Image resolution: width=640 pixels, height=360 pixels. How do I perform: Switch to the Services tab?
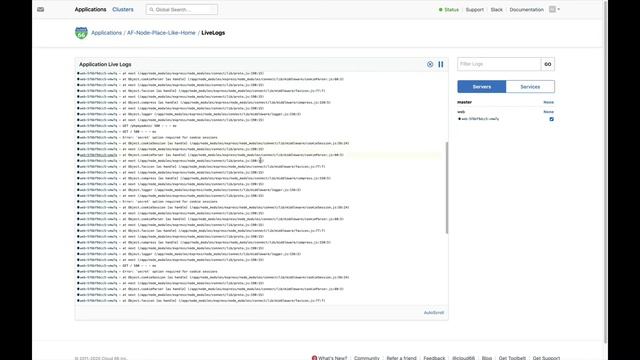530,87
